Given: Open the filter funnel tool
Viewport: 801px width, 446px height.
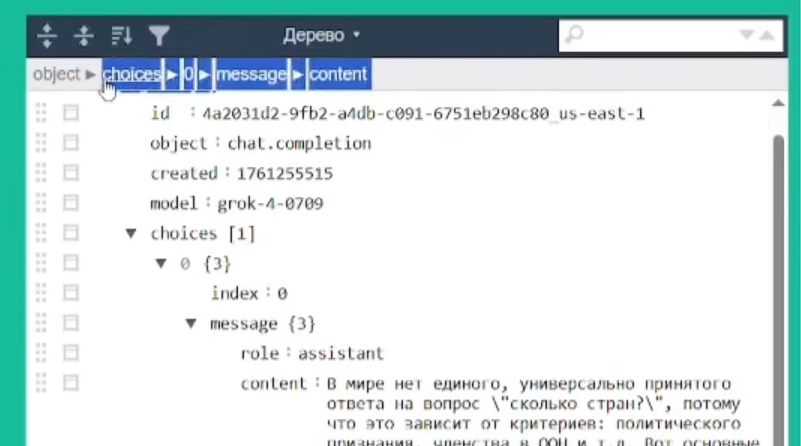Looking at the screenshot, I should [158, 36].
